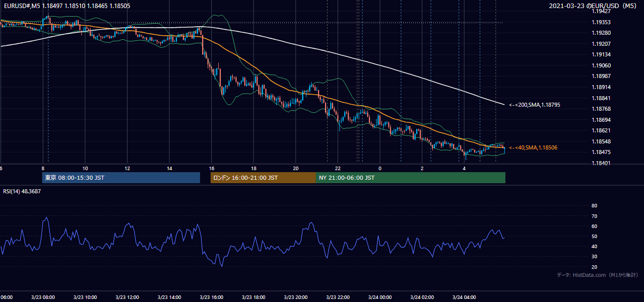Click the RSI 40 level label
Viewport: 644px width, 302px height.
(594, 246)
